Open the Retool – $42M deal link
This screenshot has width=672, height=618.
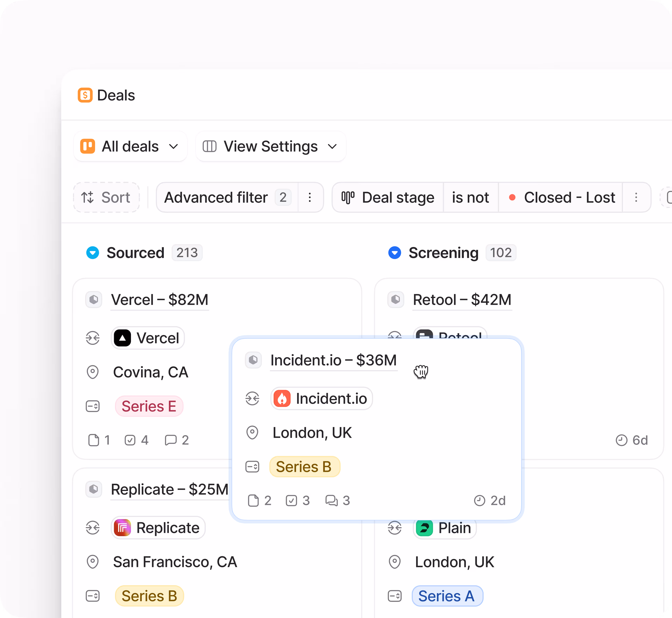click(x=462, y=300)
